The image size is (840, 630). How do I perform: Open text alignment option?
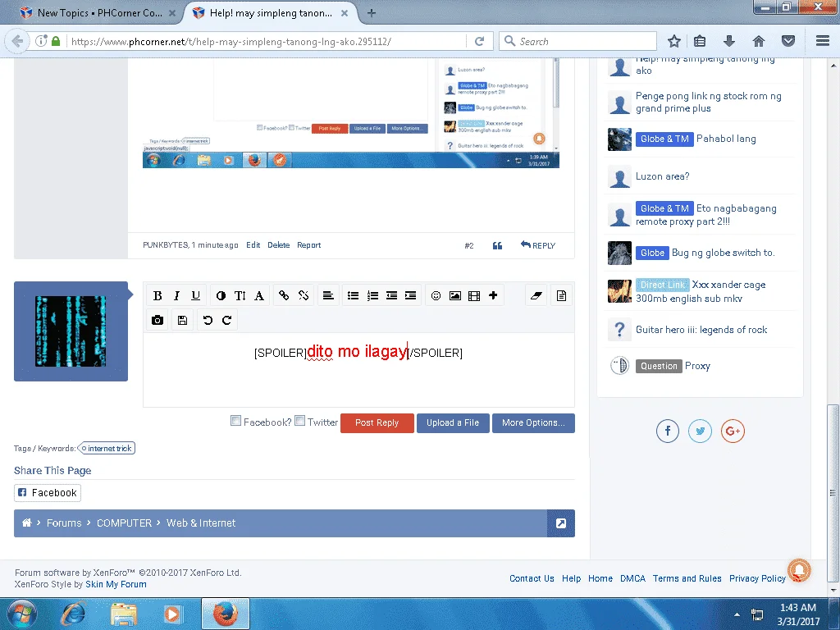coord(328,295)
